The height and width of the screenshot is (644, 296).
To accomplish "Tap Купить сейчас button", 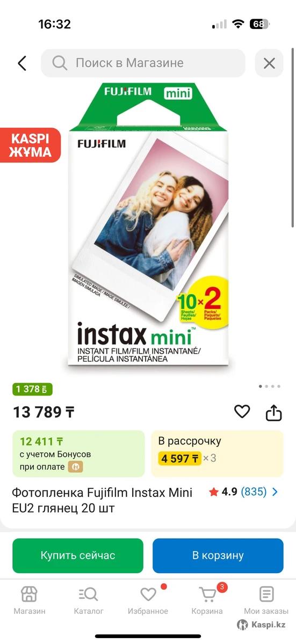I will pos(78,555).
